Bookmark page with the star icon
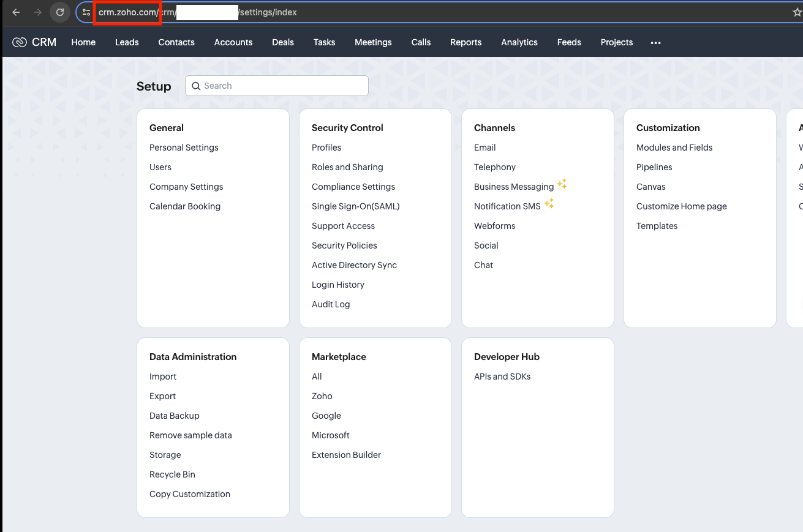 coord(797,12)
